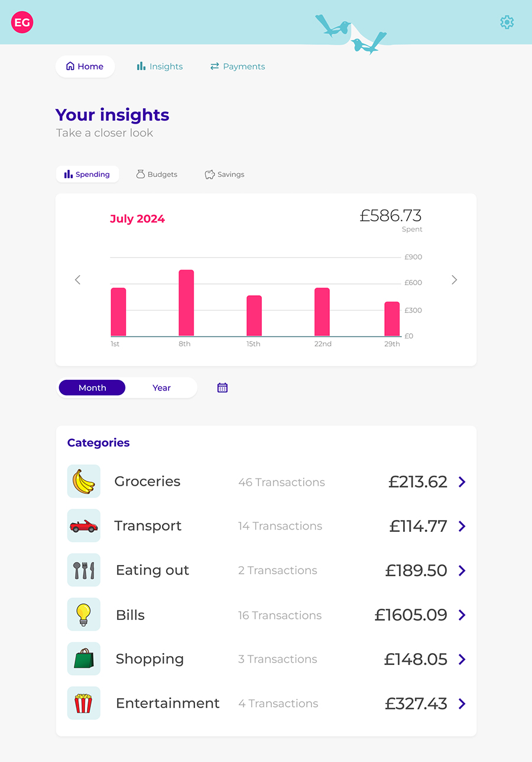Click the Transport red car icon
532x762 pixels.
click(x=84, y=526)
